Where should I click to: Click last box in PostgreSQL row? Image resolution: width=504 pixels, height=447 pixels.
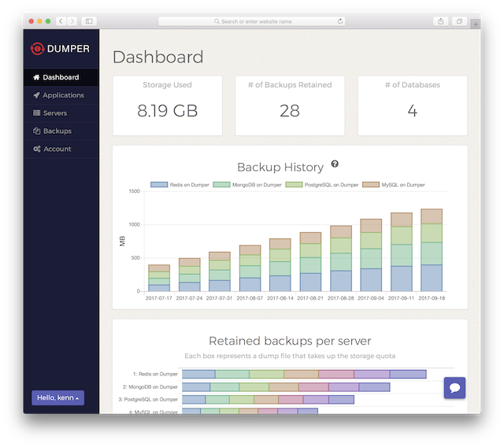pos(341,400)
